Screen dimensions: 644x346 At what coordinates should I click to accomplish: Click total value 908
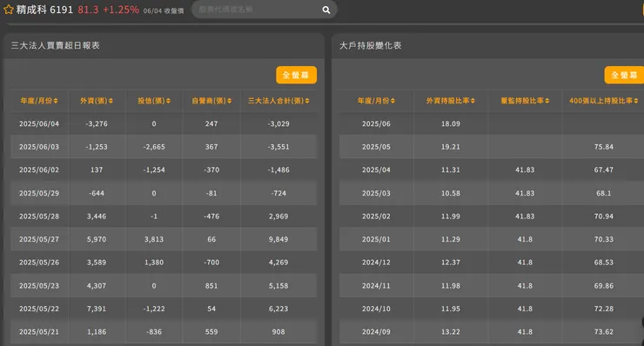point(278,331)
